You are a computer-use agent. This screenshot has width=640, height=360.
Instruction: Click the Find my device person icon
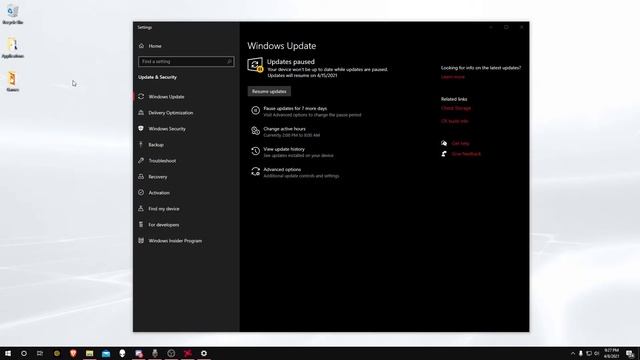pos(141,208)
